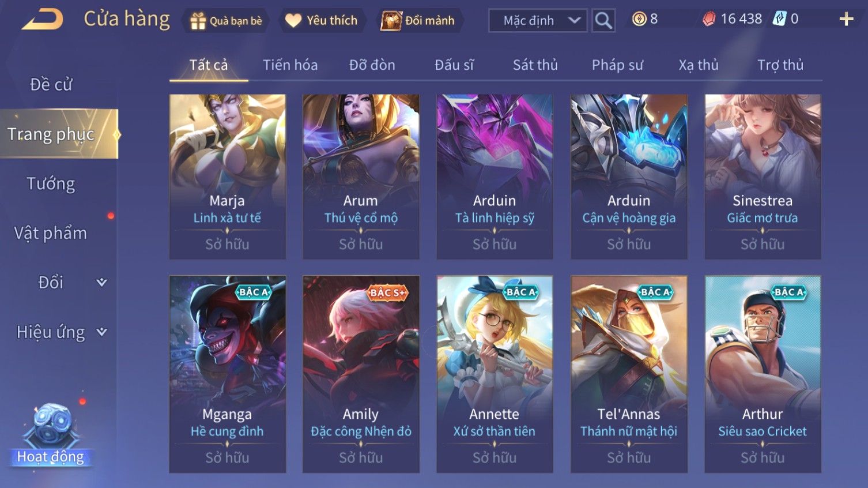
Task: Switch to the Sát thủ tab
Action: [535, 65]
